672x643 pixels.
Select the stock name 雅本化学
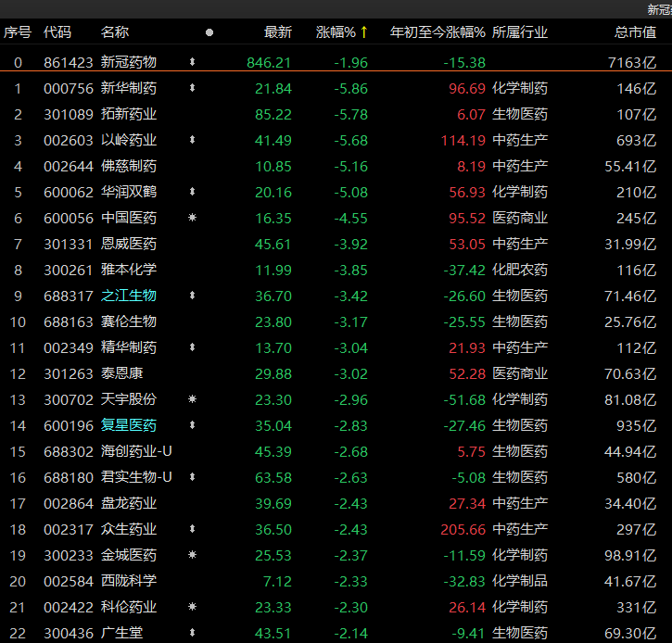click(129, 270)
